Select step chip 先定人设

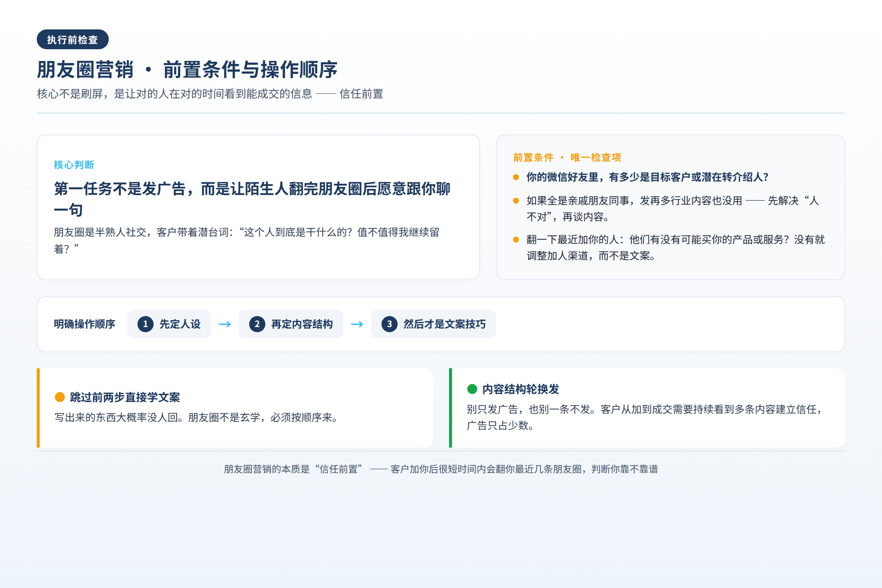click(x=169, y=324)
